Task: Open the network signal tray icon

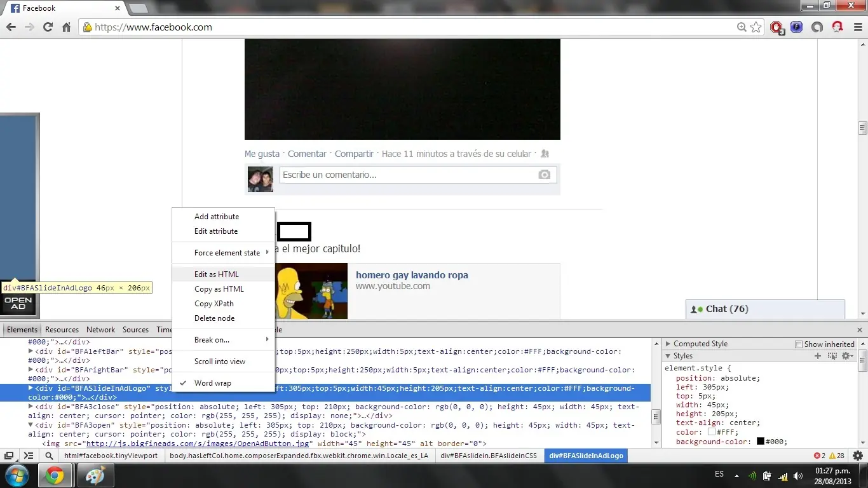Action: coord(782,475)
